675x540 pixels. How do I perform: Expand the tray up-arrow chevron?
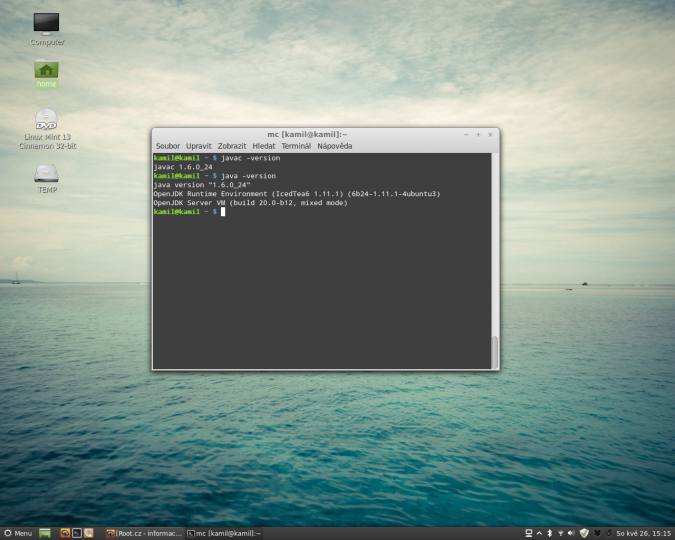tap(539, 533)
